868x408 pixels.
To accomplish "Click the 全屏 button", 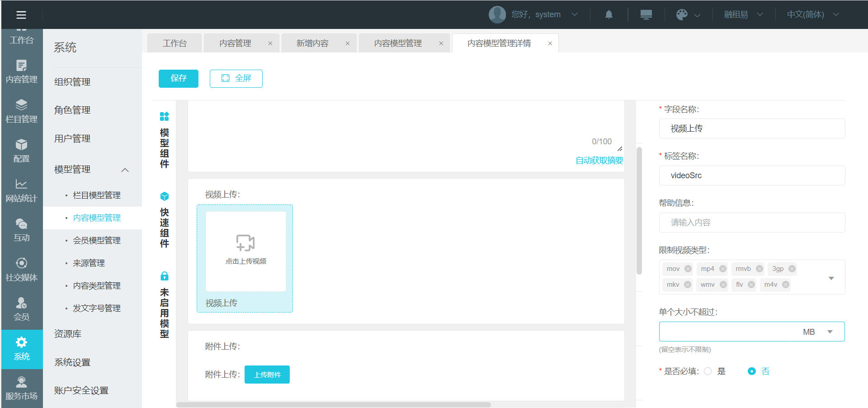I will 236,79.
